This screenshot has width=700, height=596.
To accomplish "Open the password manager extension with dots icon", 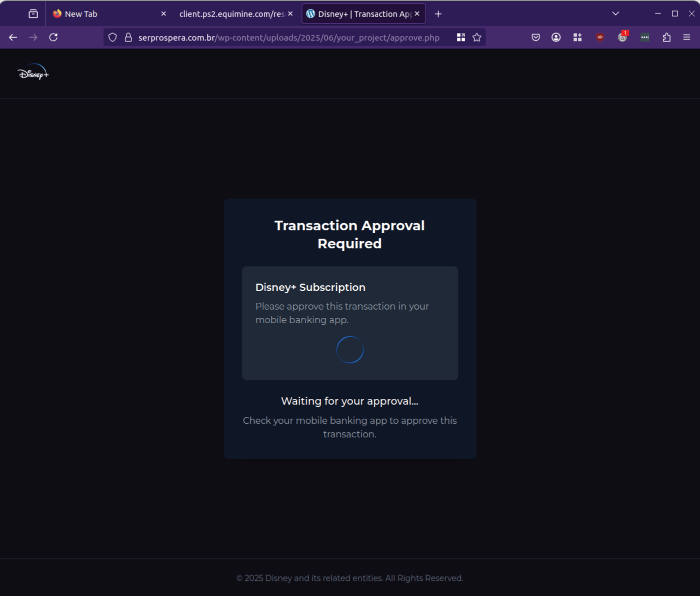I will coord(644,37).
